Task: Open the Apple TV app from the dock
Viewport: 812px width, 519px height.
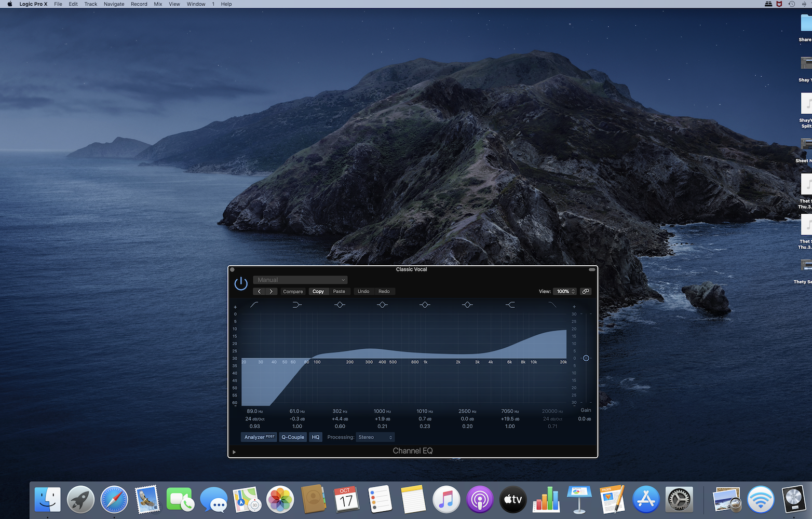Action: [513, 500]
